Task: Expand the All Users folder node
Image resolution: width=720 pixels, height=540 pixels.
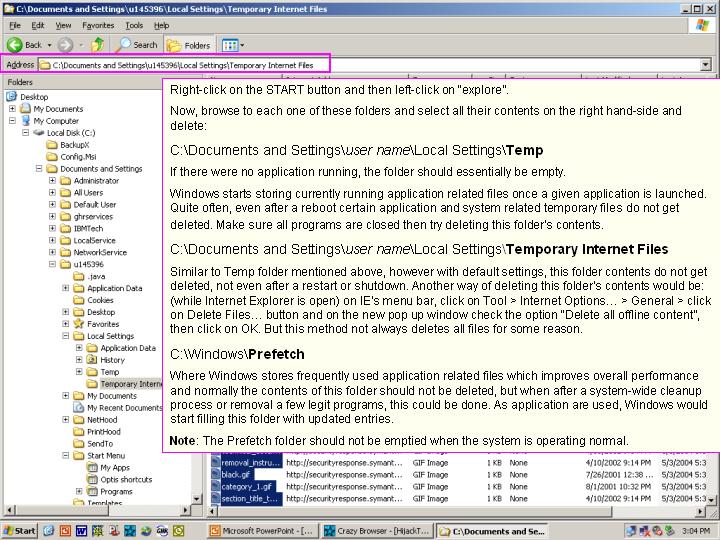Action: point(52,192)
